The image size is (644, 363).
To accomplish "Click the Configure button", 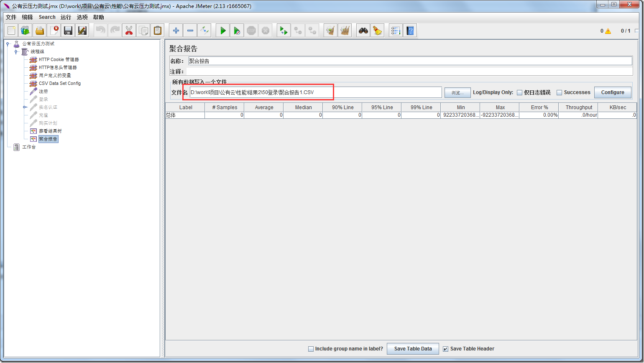I will pyautogui.click(x=613, y=92).
